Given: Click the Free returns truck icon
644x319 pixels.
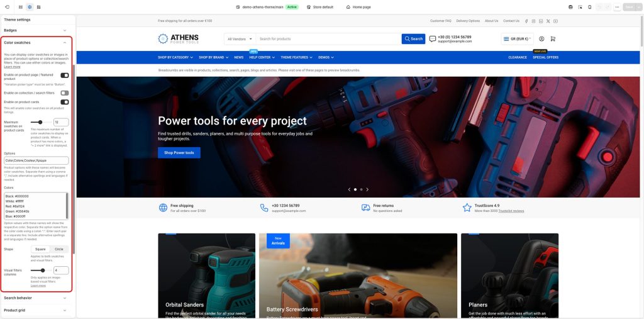Looking at the screenshot, I should (x=365, y=208).
